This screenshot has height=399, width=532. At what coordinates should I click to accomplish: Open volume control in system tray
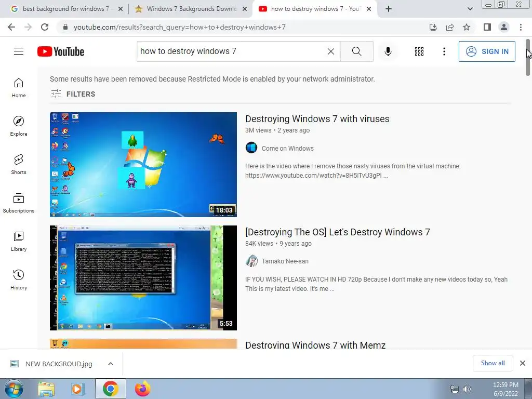pos(467,389)
